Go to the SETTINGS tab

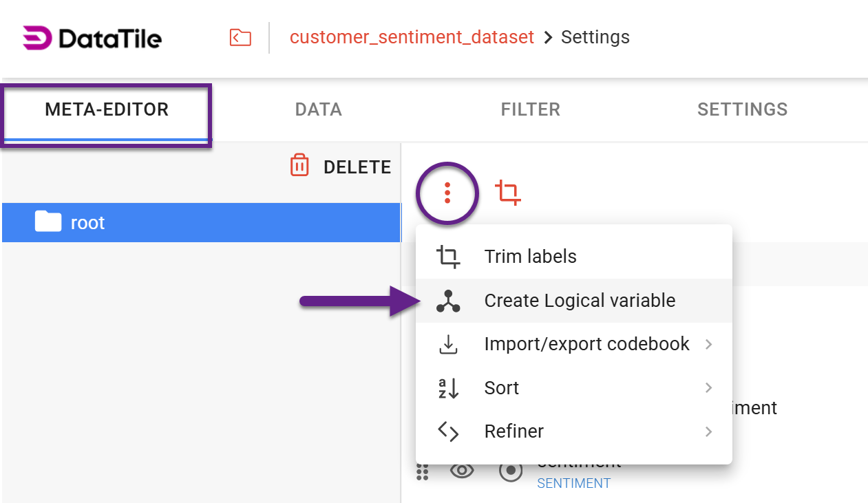742,109
